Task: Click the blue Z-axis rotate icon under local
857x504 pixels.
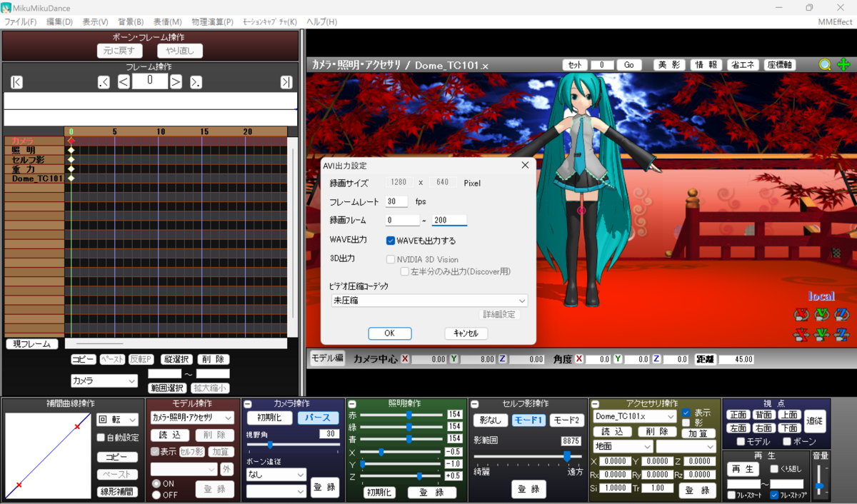Action: 841,314
